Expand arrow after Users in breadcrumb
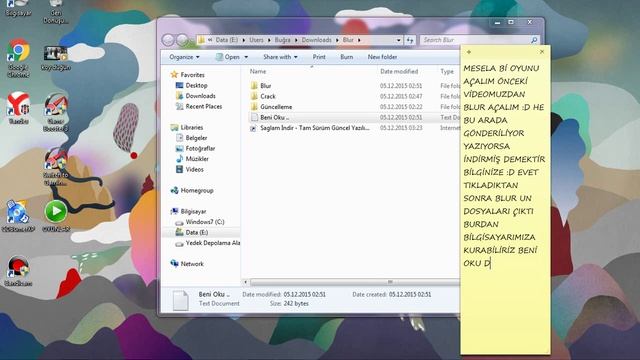 [x=269, y=40]
